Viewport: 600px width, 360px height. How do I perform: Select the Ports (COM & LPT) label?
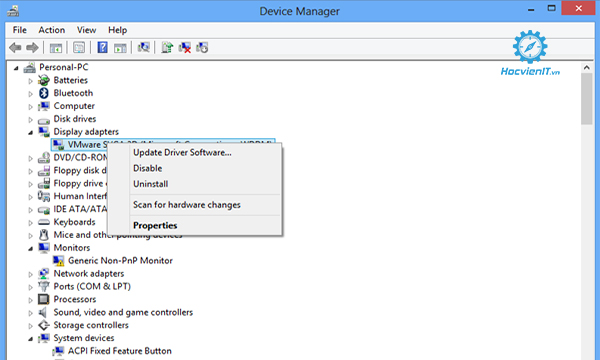click(x=92, y=287)
